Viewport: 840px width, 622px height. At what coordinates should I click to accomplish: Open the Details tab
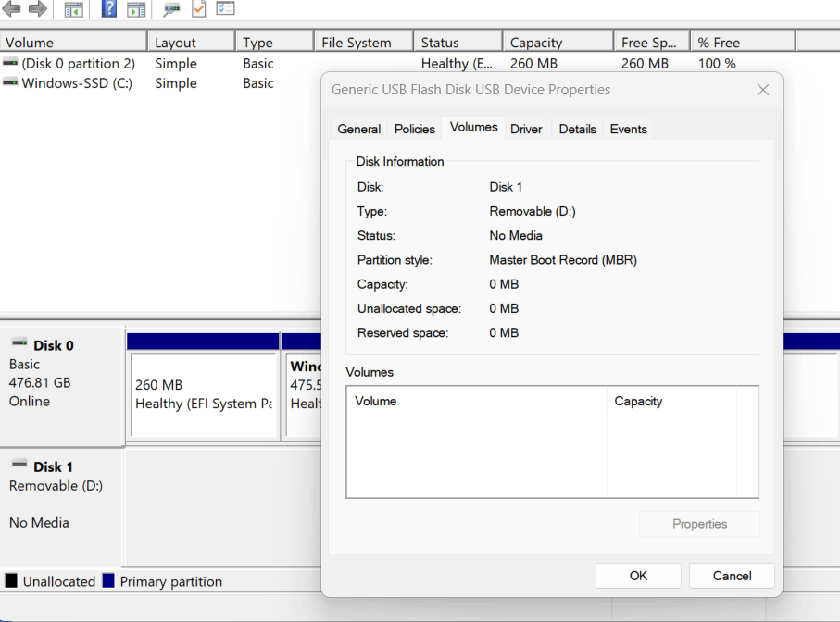coord(578,129)
